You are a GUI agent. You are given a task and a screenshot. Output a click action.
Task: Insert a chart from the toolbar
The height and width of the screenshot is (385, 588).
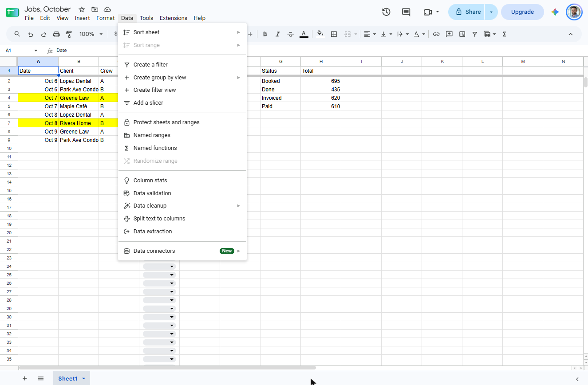click(462, 34)
